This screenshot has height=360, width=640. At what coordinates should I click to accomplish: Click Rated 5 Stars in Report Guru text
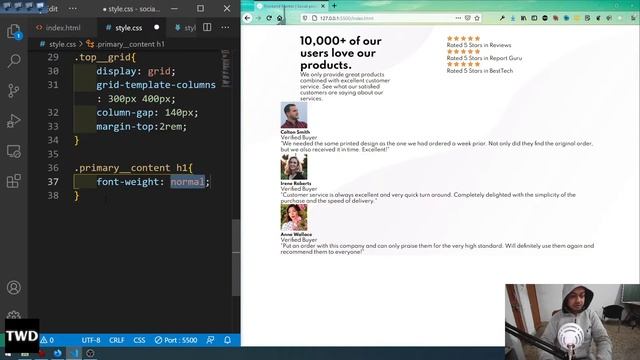tap(484, 58)
